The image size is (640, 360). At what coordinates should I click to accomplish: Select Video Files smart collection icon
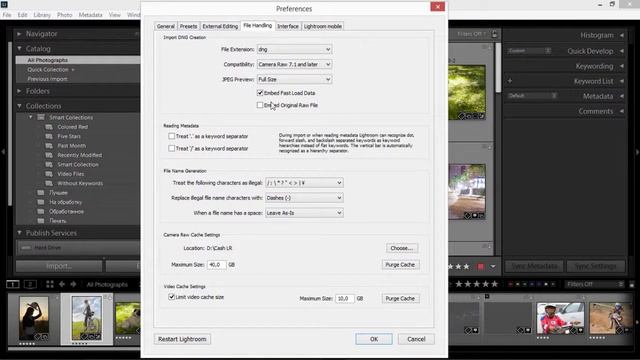[49, 174]
